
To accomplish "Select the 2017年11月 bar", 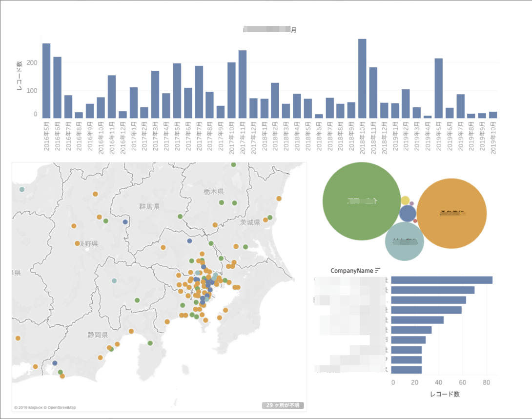I will click(x=243, y=84).
